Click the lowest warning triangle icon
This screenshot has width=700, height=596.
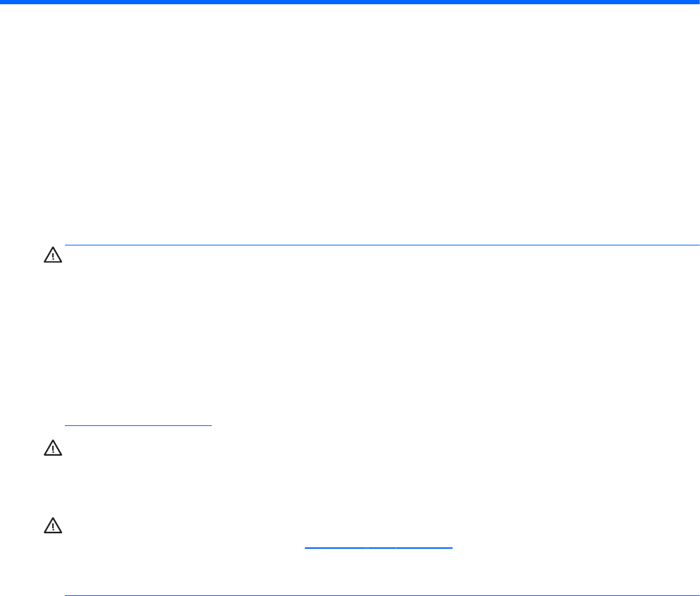pos(53,526)
